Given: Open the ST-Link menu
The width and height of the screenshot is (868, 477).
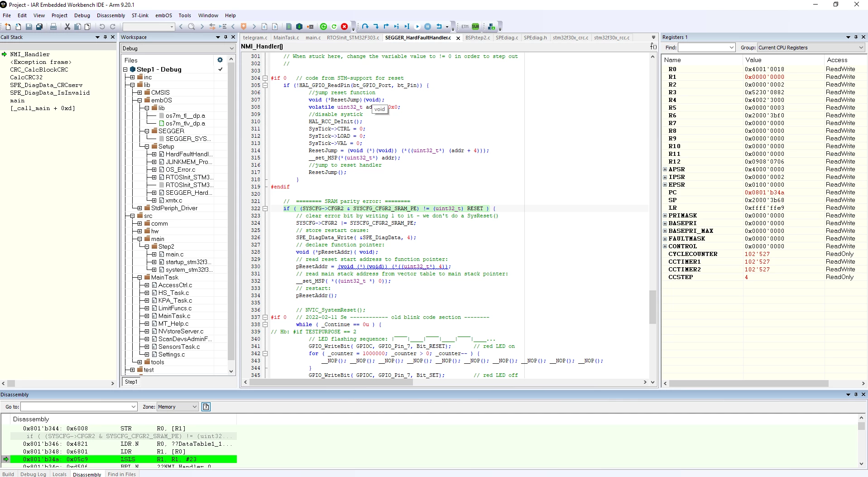Looking at the screenshot, I should [140, 15].
